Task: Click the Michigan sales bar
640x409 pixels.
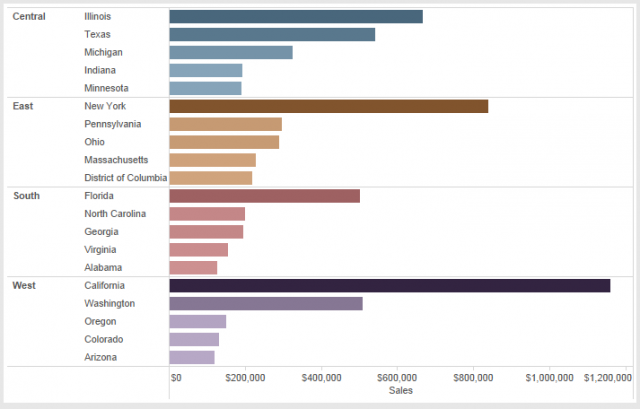Action: (231, 53)
